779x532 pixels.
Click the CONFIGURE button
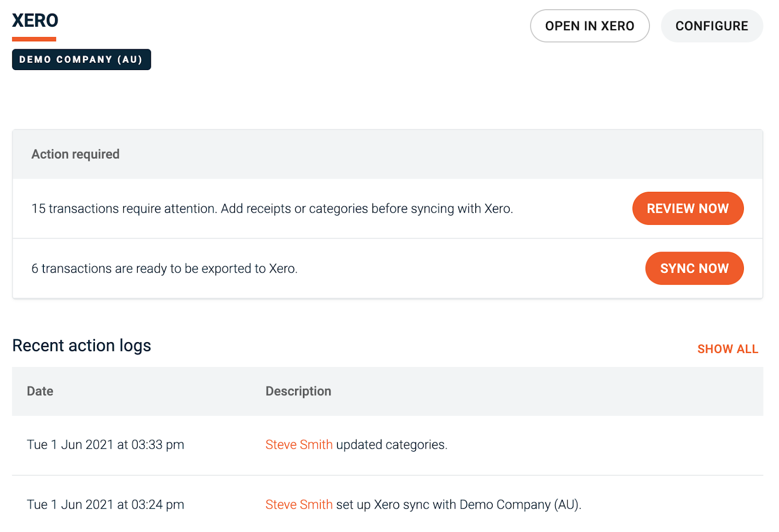coord(711,26)
